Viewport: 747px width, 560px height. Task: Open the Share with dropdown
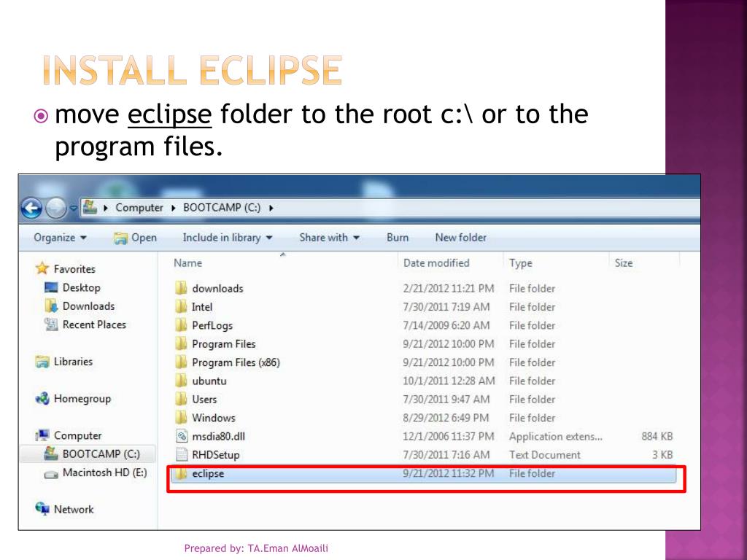click(x=329, y=238)
